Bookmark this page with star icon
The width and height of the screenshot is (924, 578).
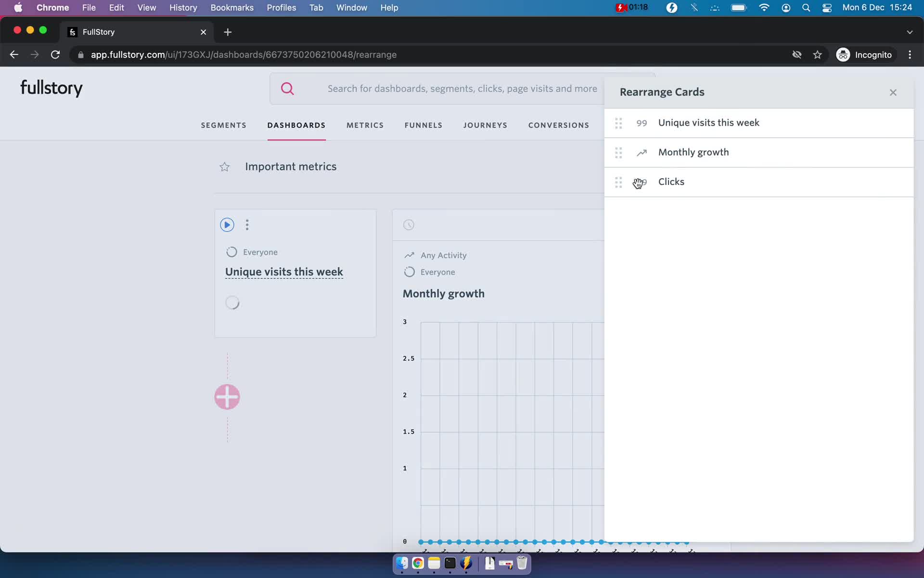pyautogui.click(x=817, y=55)
